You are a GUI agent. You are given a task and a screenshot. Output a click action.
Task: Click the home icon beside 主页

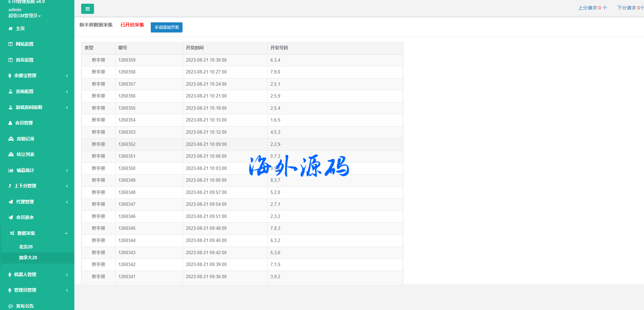[10, 29]
